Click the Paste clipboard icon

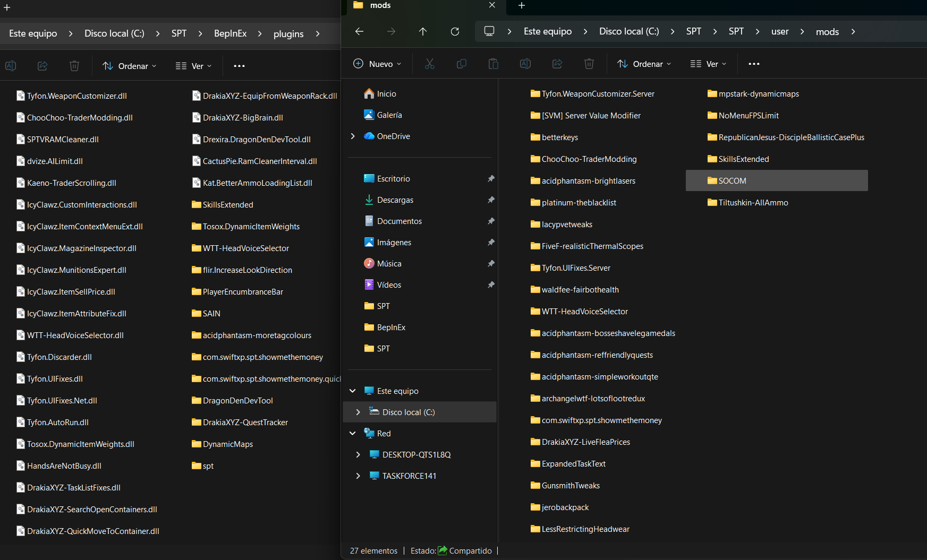pyautogui.click(x=494, y=64)
